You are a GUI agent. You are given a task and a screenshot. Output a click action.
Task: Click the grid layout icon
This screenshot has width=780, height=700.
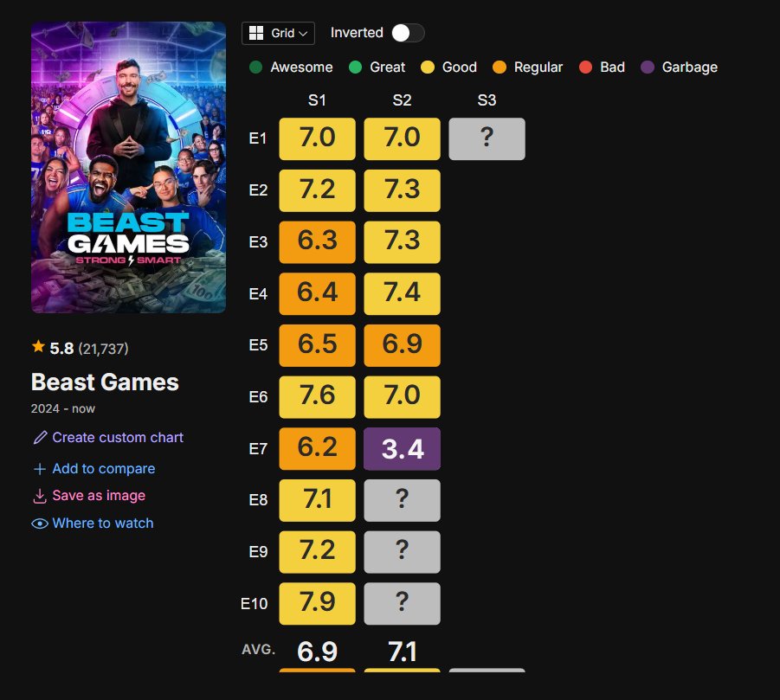[256, 33]
